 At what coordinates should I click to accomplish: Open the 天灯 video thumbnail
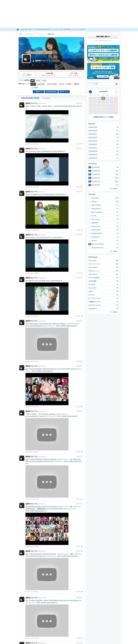[47, 126]
